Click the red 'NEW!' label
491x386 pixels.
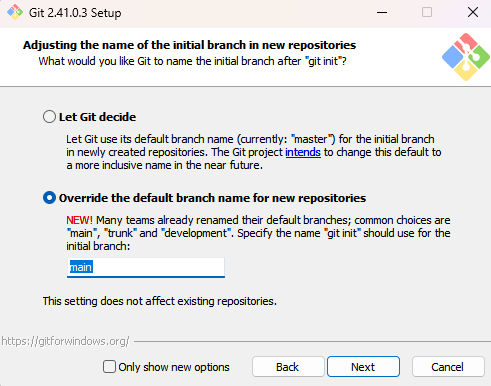tap(79, 220)
